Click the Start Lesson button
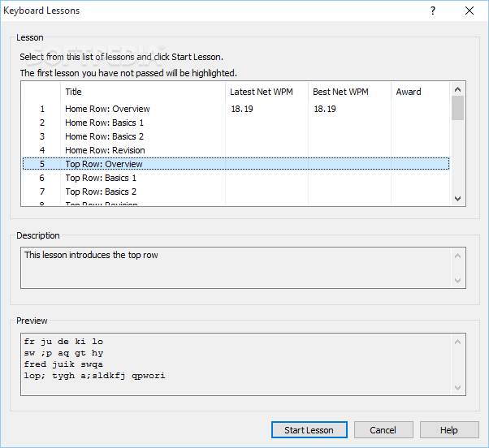 coord(309,430)
